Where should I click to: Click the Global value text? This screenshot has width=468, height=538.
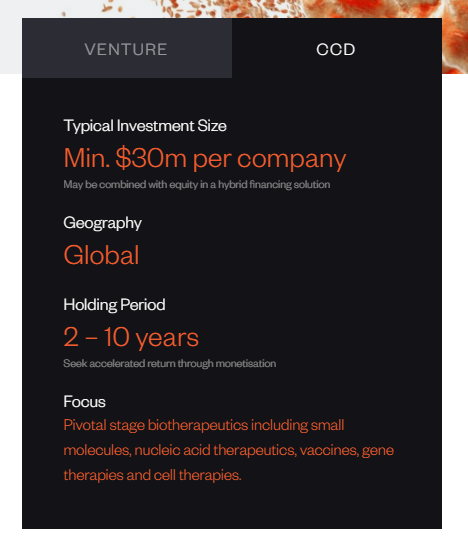click(101, 255)
